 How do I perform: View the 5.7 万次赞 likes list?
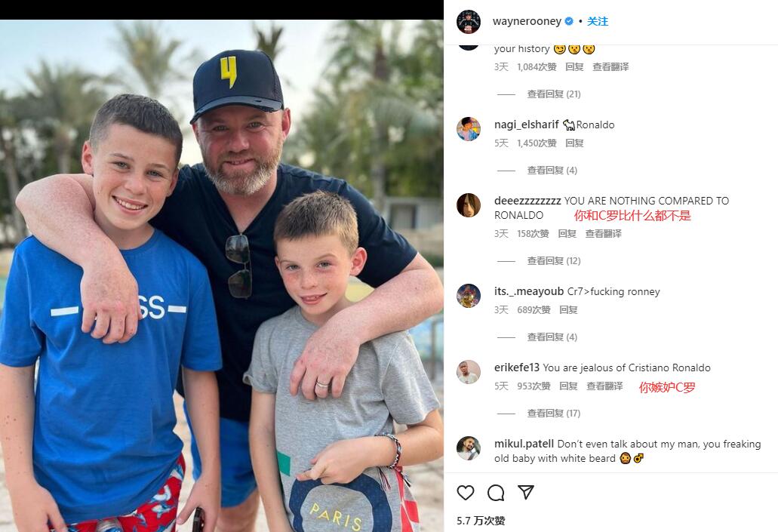pyautogui.click(x=481, y=521)
